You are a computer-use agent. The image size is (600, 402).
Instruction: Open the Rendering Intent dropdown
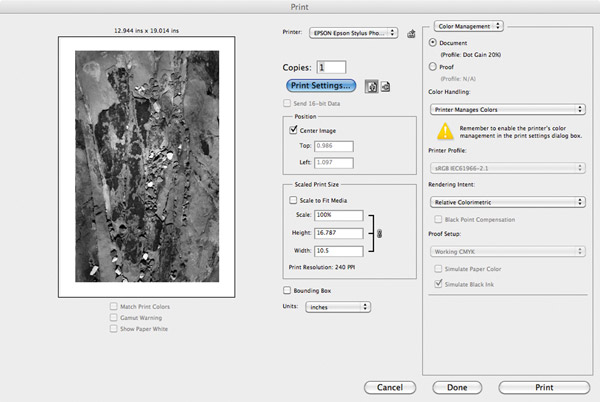(508, 202)
